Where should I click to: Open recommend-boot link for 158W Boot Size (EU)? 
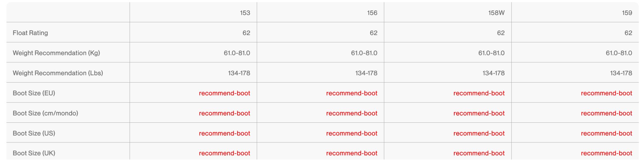479,93
